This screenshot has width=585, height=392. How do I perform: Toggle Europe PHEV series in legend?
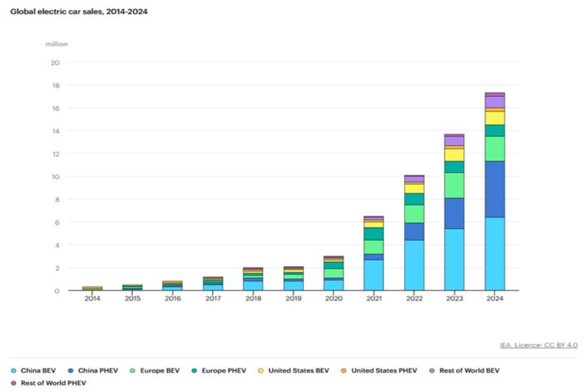click(x=219, y=371)
